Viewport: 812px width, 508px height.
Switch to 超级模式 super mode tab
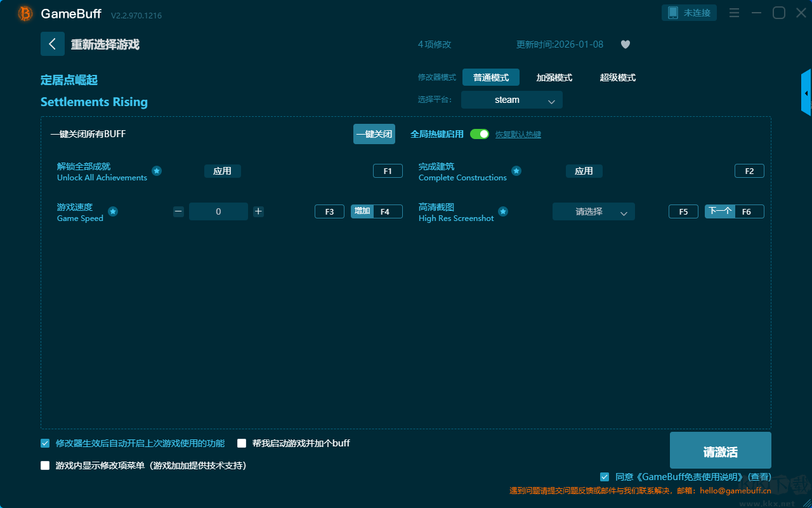coord(617,77)
